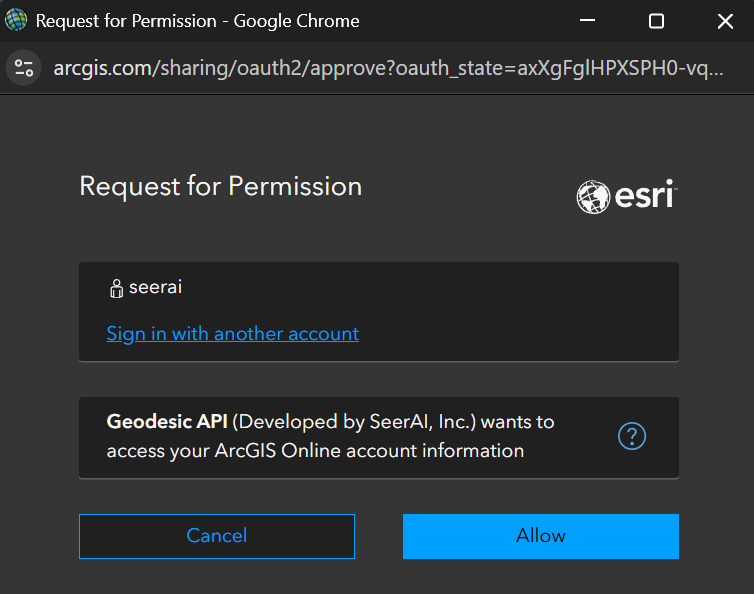Viewport: 754px width, 594px height.
Task: Open the site information icon in address bar
Action: (24, 68)
